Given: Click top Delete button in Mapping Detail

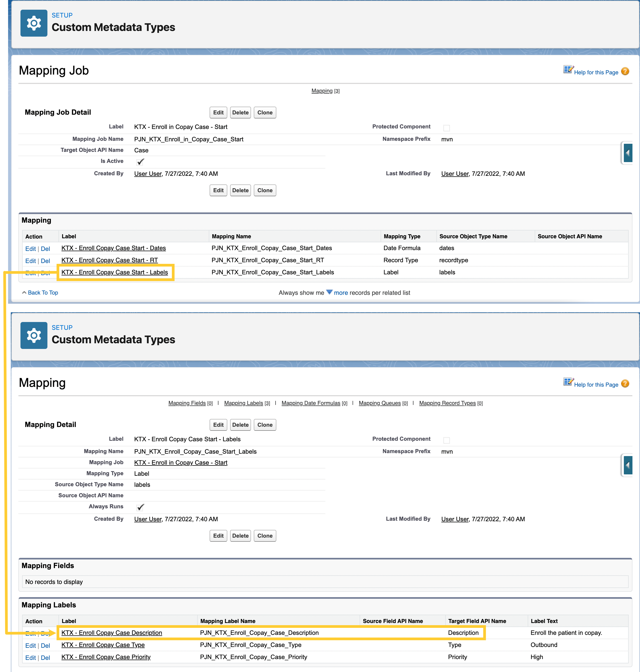Looking at the screenshot, I should [x=241, y=425].
